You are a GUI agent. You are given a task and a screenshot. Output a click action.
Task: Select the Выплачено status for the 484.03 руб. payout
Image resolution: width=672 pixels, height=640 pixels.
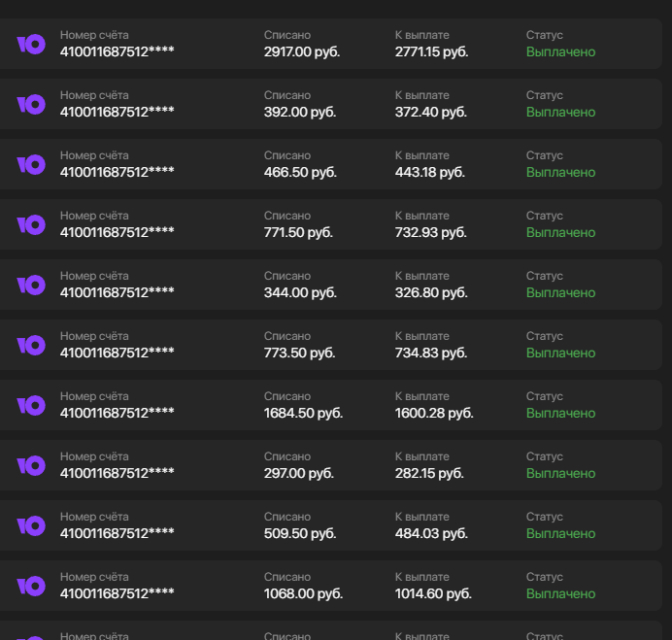pos(560,533)
